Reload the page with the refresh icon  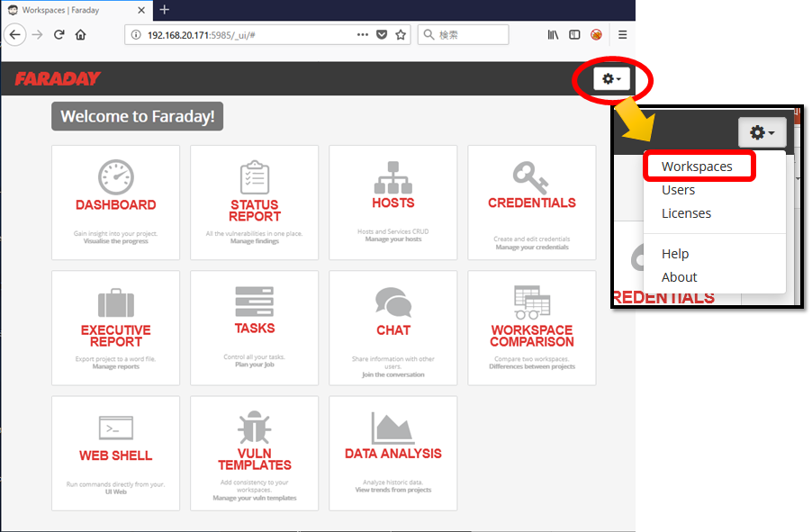tap(59, 35)
